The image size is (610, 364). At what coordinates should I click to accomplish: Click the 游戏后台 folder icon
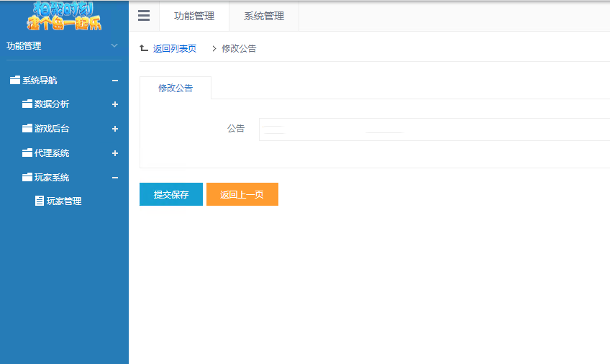coord(27,129)
